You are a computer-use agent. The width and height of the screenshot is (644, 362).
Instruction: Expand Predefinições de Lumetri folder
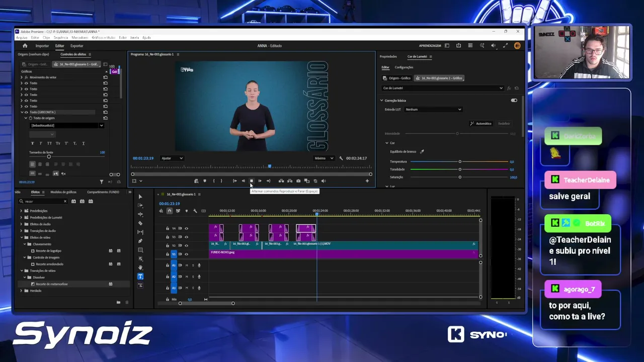tap(21, 218)
